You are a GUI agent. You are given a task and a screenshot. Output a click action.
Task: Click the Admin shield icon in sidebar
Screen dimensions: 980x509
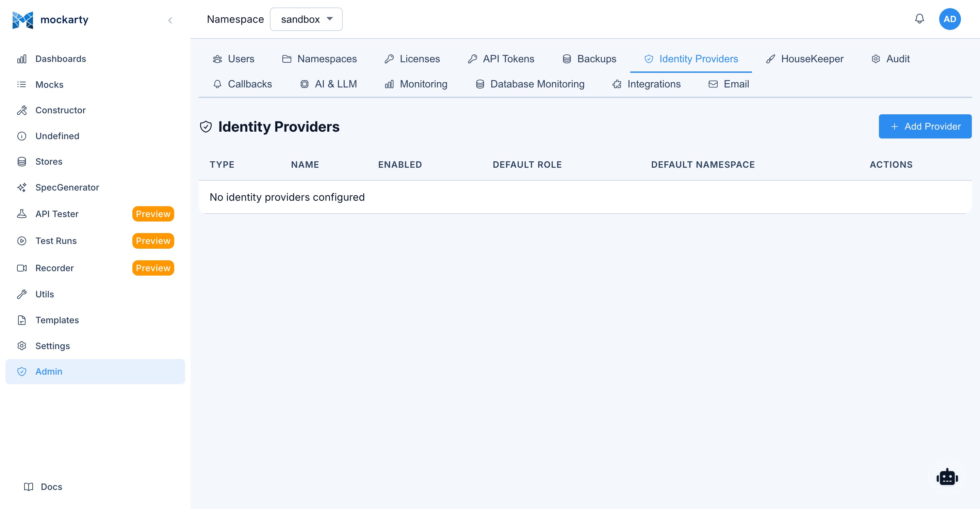(x=22, y=372)
